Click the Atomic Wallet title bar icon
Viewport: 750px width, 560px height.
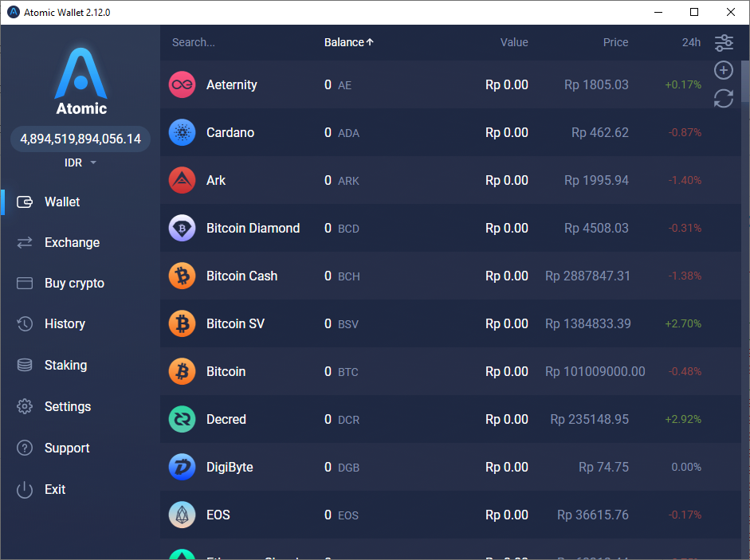14,13
